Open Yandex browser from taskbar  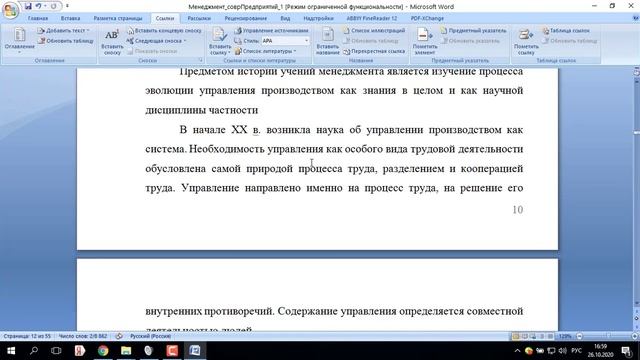tap(79, 351)
